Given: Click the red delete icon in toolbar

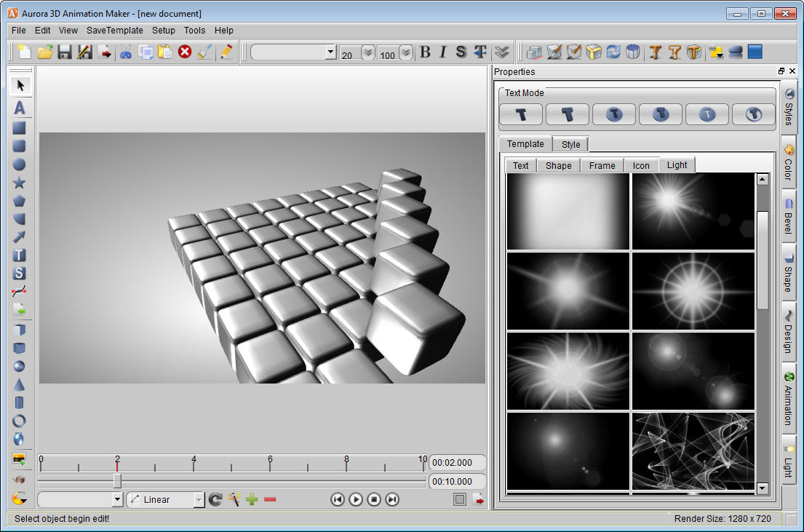Looking at the screenshot, I should (x=185, y=52).
